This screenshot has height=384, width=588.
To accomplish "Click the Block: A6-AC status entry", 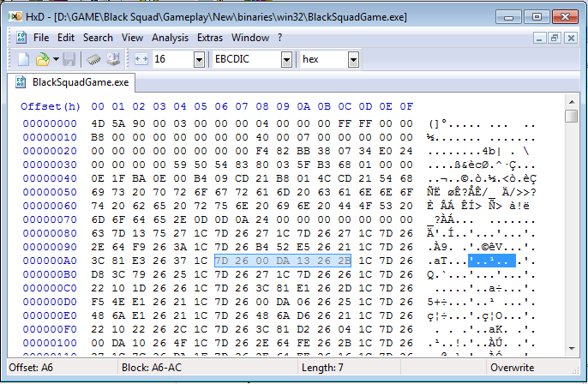I will click(152, 368).
